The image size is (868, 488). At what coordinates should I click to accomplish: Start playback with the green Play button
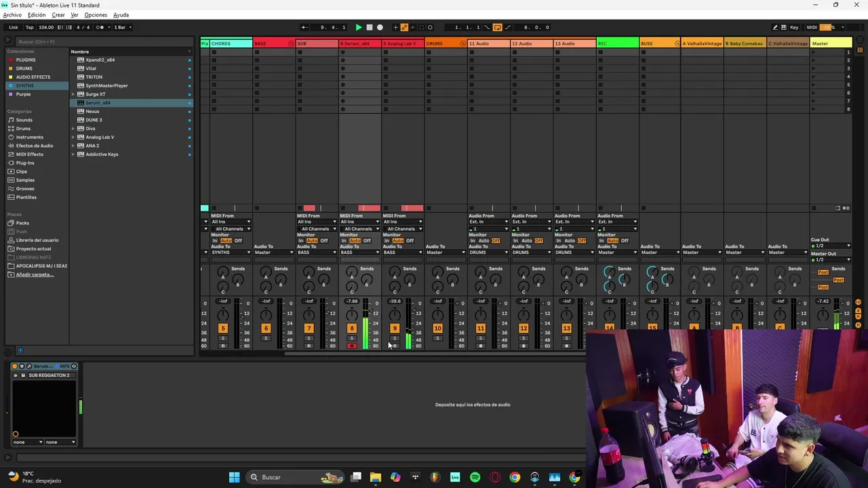359,27
